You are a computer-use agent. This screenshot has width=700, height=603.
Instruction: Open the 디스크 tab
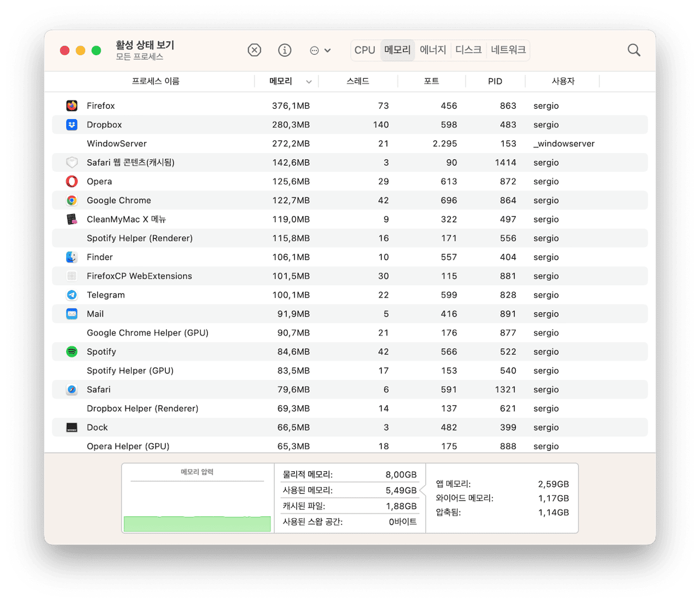[468, 50]
